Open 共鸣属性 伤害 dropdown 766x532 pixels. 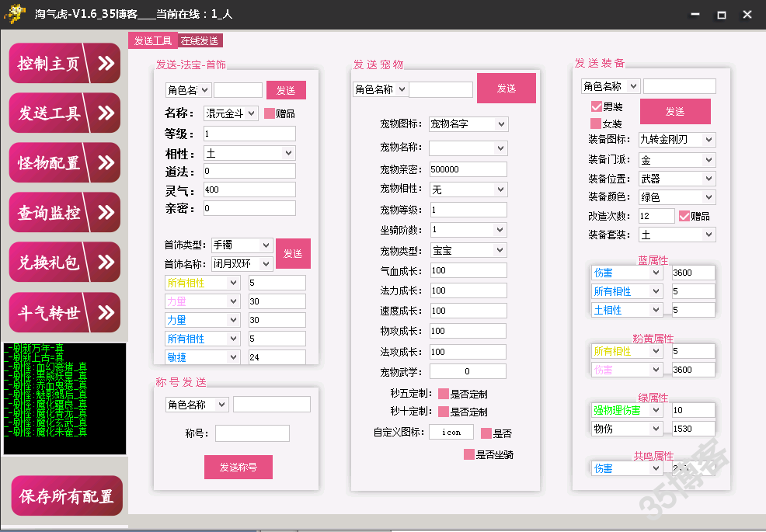tap(627, 468)
